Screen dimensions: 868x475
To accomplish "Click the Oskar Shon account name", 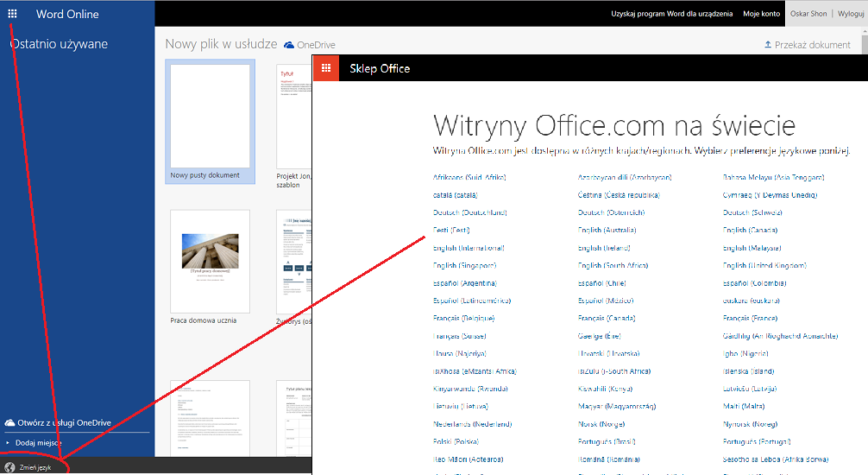I will [808, 14].
